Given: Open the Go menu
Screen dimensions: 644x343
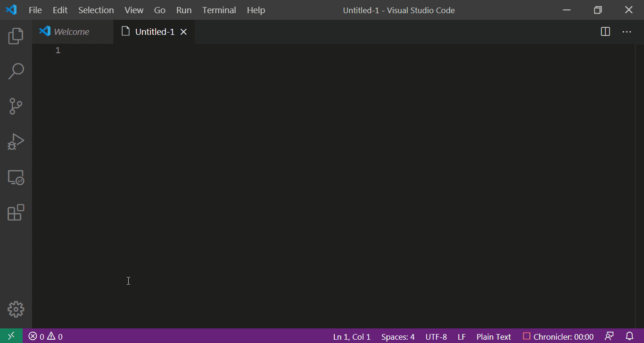Looking at the screenshot, I should [x=160, y=10].
